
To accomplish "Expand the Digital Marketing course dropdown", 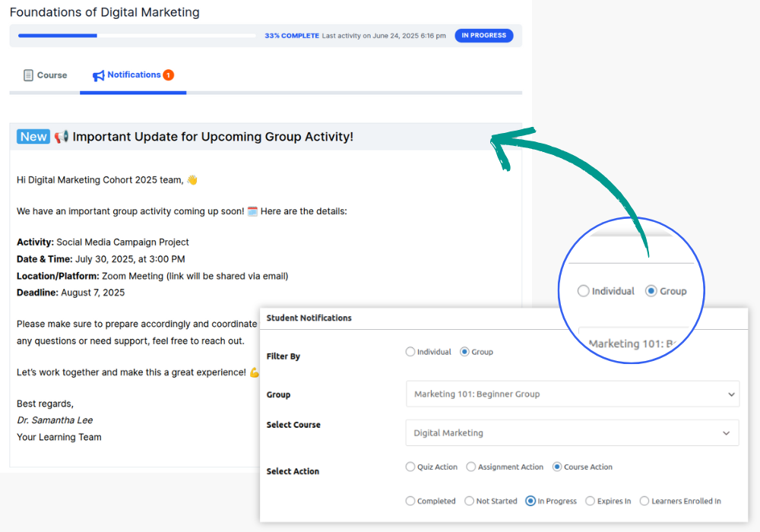I will pyautogui.click(x=572, y=433).
